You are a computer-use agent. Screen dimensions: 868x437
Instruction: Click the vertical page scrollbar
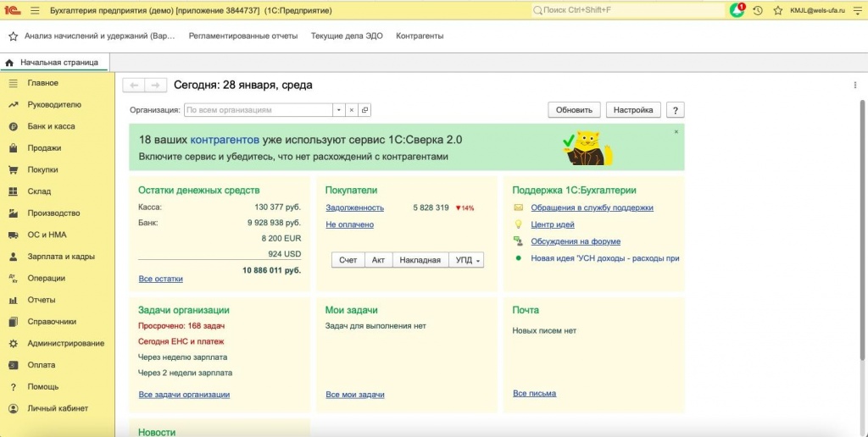click(862, 230)
